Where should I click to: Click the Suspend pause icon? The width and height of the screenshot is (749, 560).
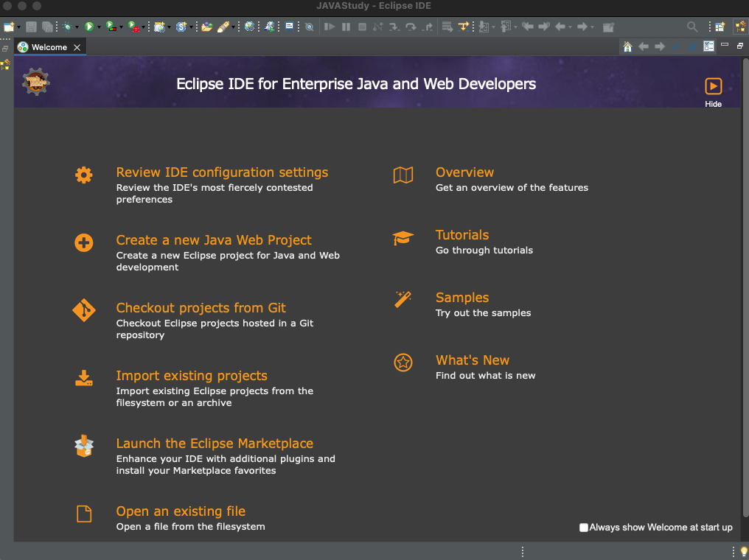pos(346,27)
